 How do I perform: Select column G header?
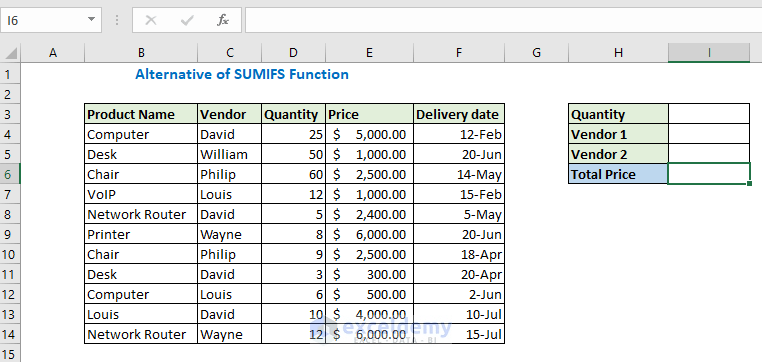pos(536,52)
